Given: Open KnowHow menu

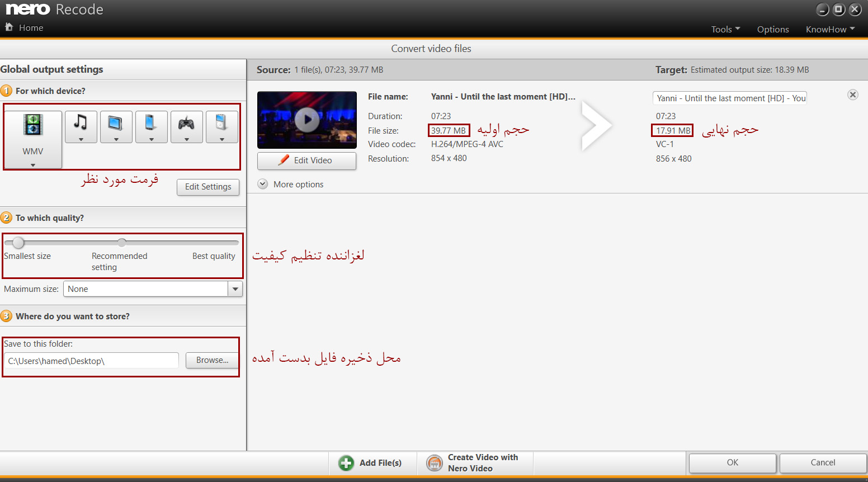Looking at the screenshot, I should (x=830, y=29).
